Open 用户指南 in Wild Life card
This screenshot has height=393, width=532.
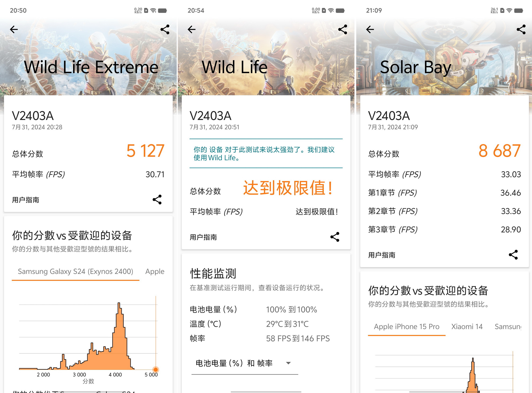[x=204, y=237]
